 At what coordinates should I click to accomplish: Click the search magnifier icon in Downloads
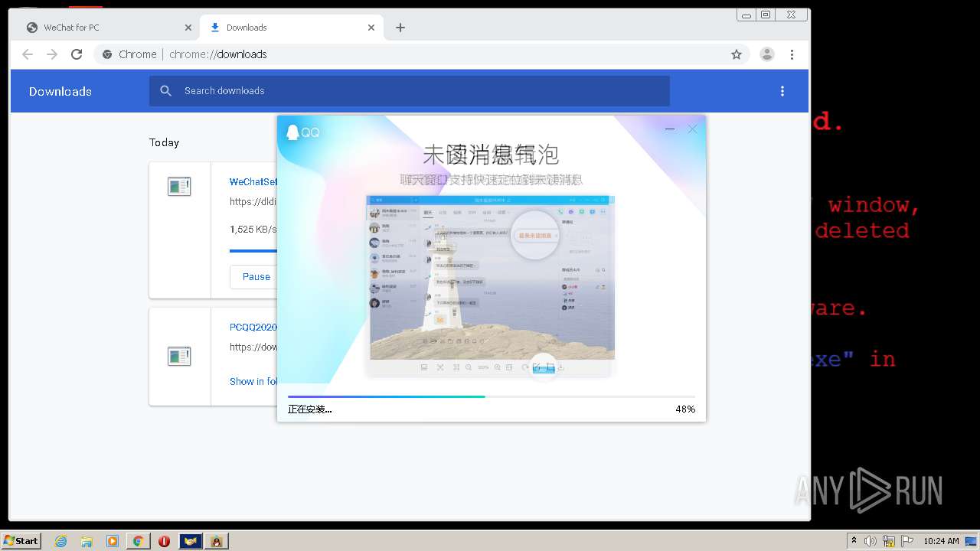[166, 91]
